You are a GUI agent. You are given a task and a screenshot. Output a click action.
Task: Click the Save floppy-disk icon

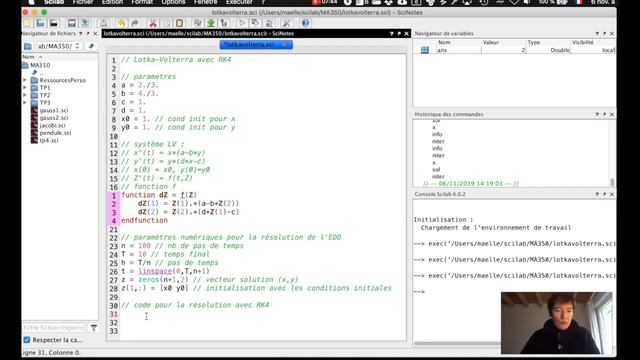71,23
